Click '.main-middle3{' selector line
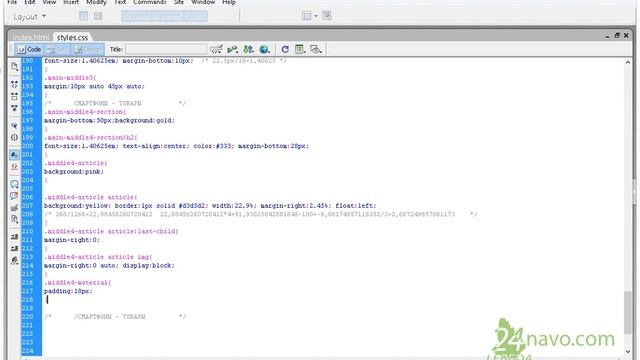640x360 pixels. [x=70, y=78]
